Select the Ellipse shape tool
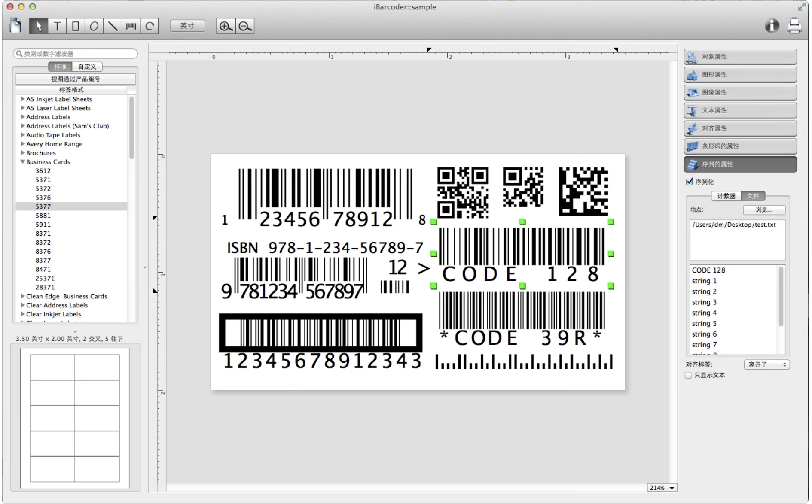Image resolution: width=812 pixels, height=504 pixels. pos(94,26)
